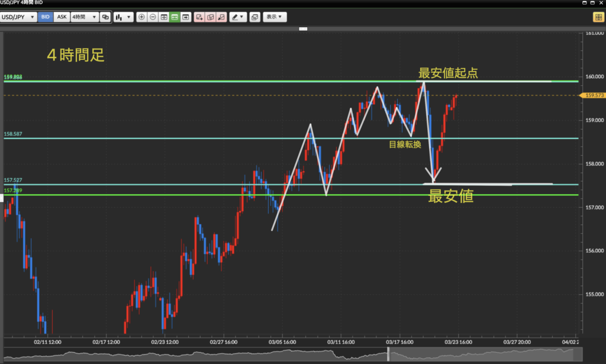Screen dimensions: 606x364
Task: Click the yellow grid icon at top right
Action: [598, 17]
